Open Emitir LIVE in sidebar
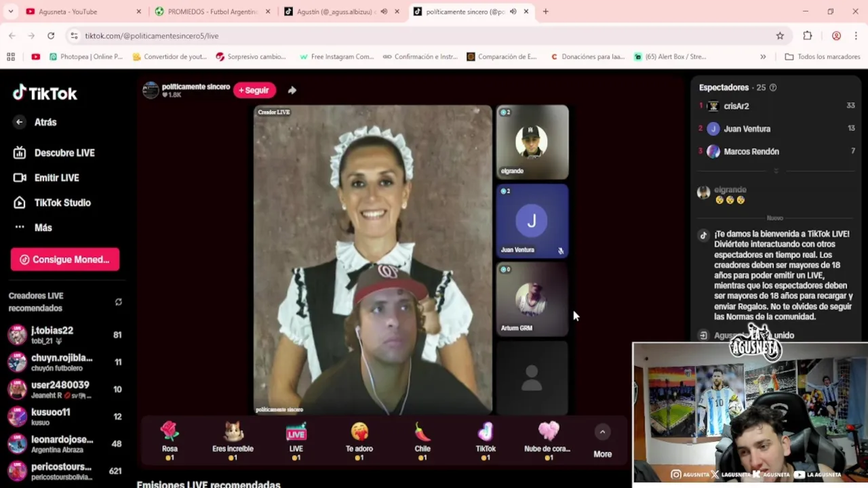The image size is (868, 488). [46, 178]
